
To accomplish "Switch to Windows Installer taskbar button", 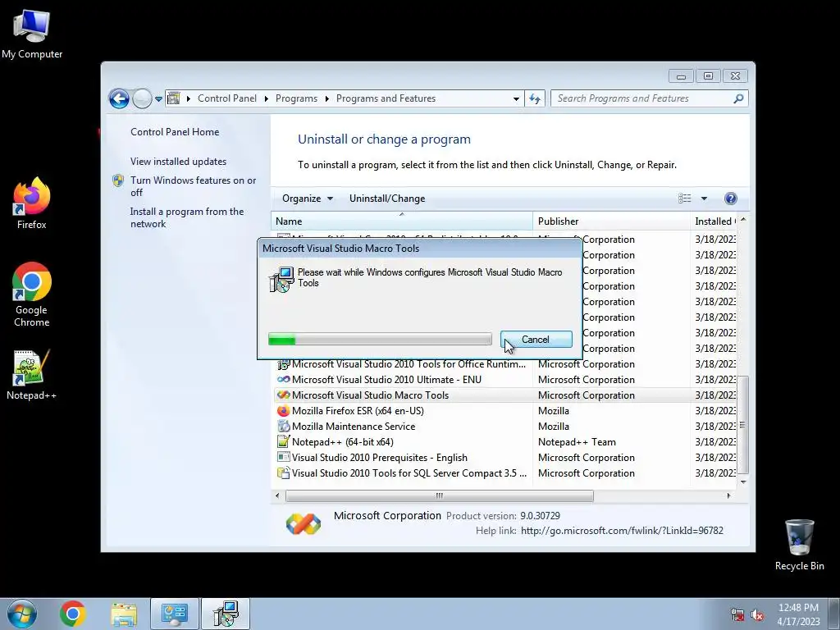I will pos(226,614).
